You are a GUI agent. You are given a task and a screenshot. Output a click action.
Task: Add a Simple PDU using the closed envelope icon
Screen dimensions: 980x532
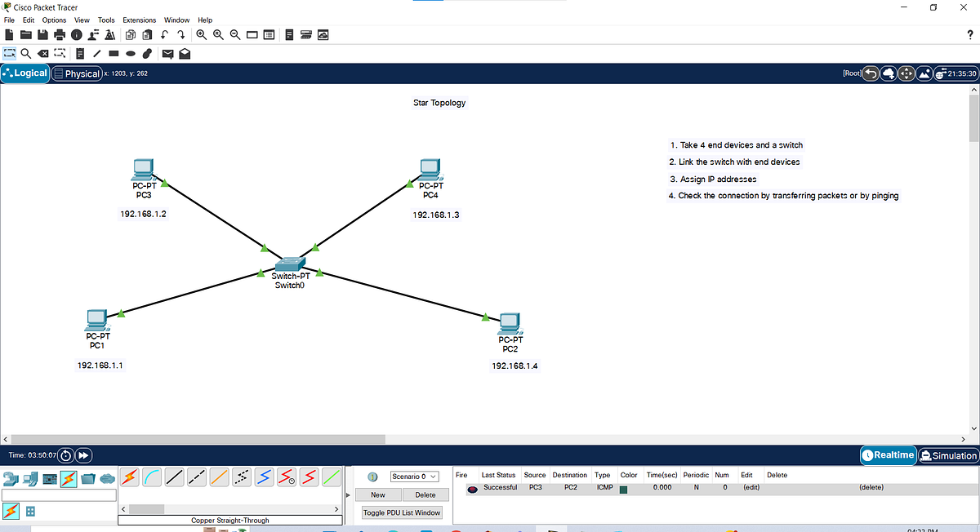[167, 53]
